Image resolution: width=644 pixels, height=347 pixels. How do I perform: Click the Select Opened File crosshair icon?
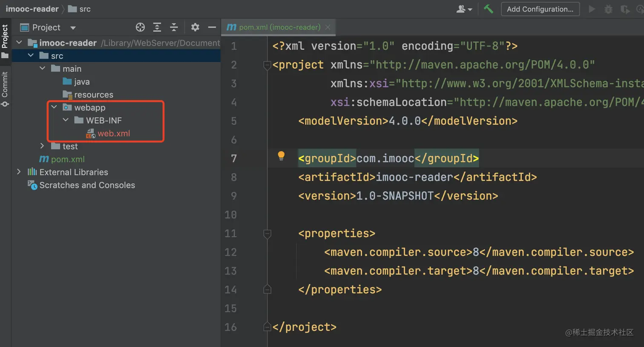[140, 27]
